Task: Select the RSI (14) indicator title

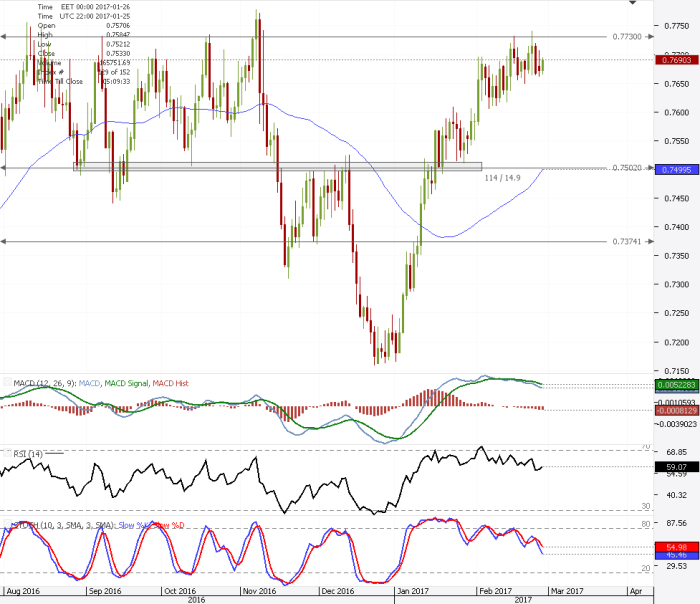Action: click(28, 454)
